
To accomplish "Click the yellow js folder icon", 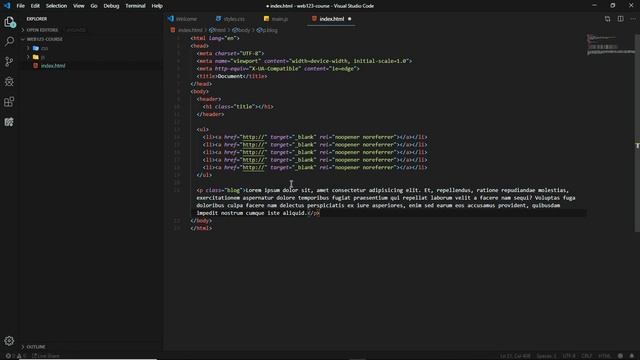I will point(36,57).
